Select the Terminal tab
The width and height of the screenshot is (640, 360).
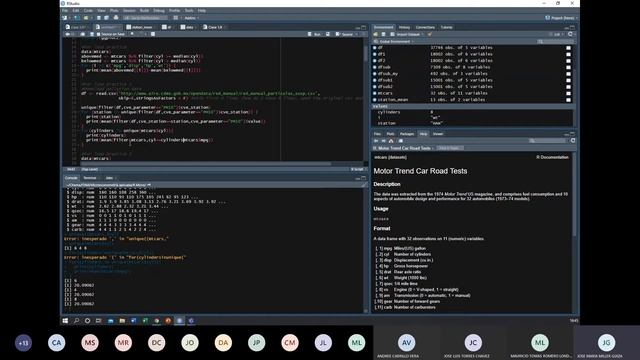point(90,178)
